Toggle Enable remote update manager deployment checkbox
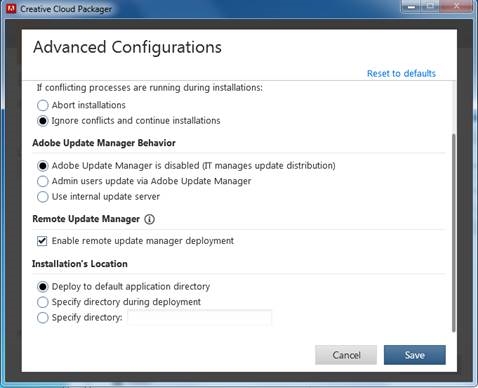This screenshot has width=478, height=388. [42, 241]
